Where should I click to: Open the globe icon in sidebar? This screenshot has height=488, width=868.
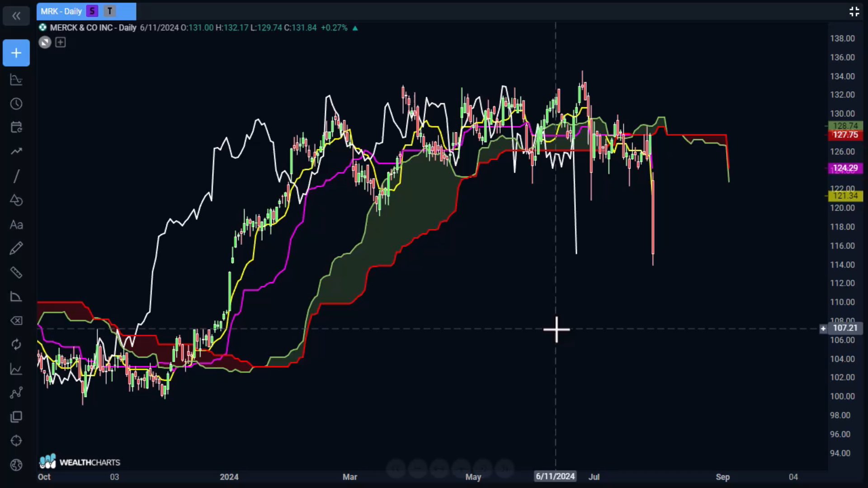(16, 465)
